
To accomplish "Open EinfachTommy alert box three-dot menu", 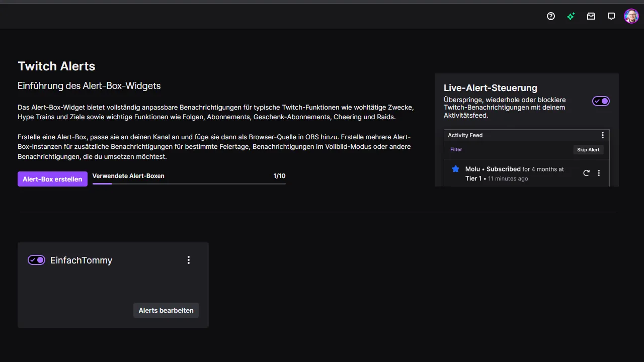I will coord(189,260).
